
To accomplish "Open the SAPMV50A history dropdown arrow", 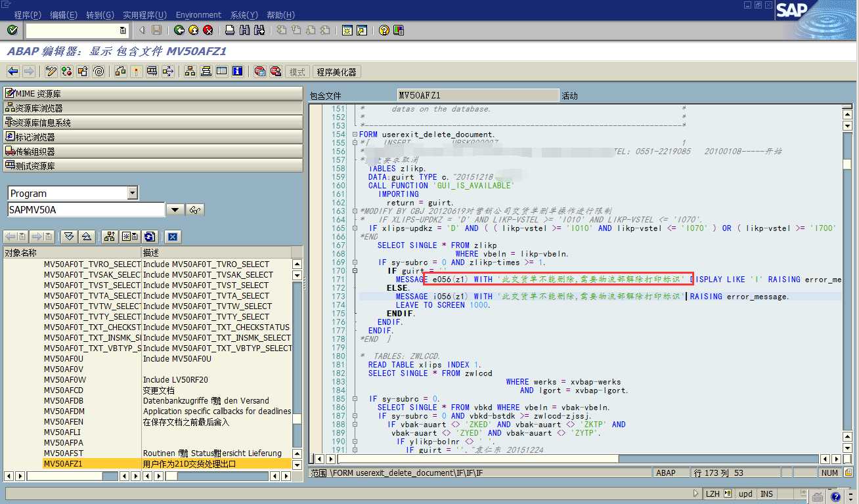I will (175, 210).
